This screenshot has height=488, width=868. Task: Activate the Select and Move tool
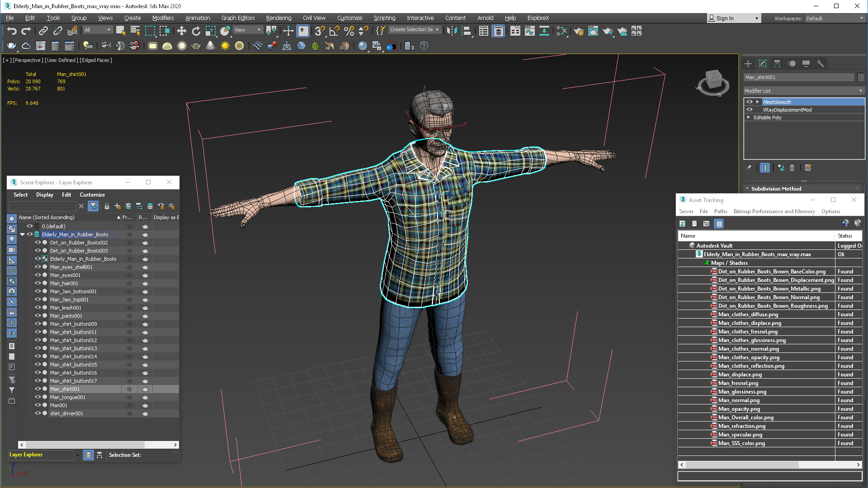click(181, 31)
